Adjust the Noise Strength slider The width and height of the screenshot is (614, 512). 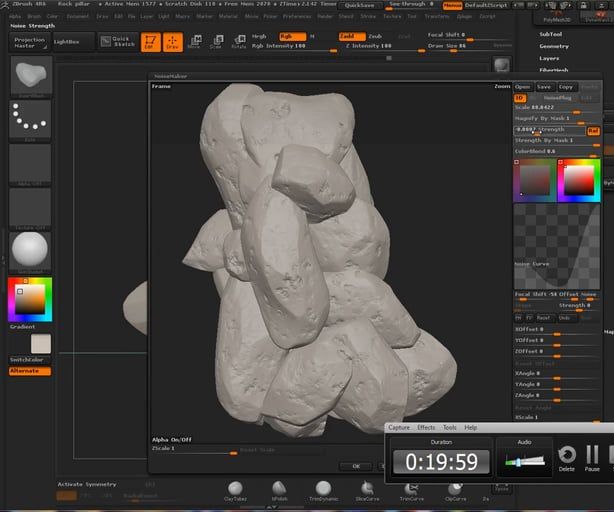(550, 131)
